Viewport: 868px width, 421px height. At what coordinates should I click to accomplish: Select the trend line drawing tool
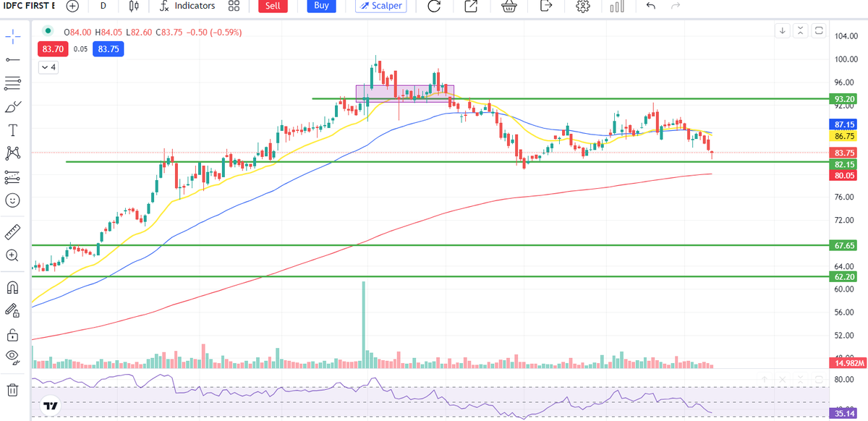(12, 59)
